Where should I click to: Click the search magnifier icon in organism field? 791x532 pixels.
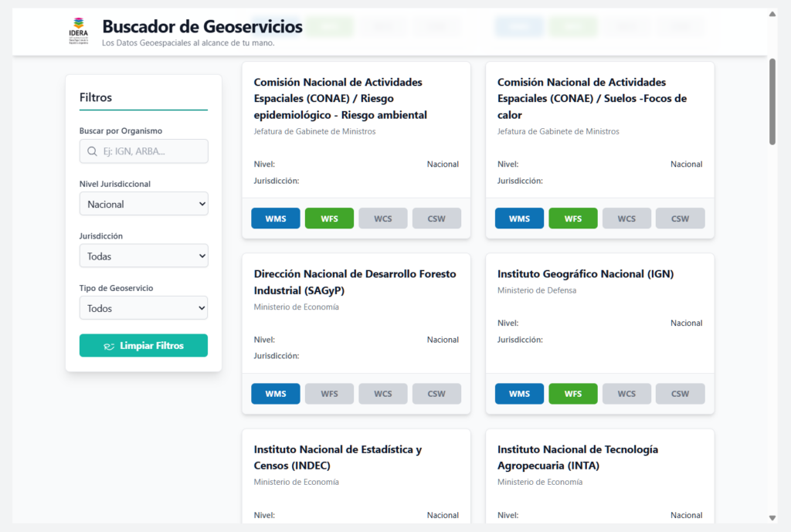click(x=93, y=151)
